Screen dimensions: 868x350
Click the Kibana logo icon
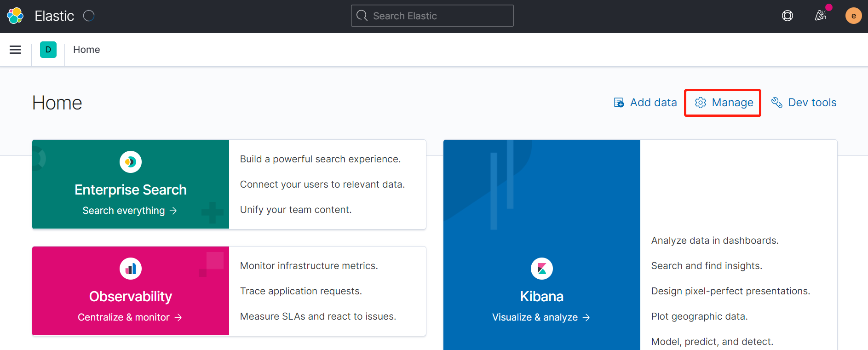pyautogui.click(x=542, y=269)
